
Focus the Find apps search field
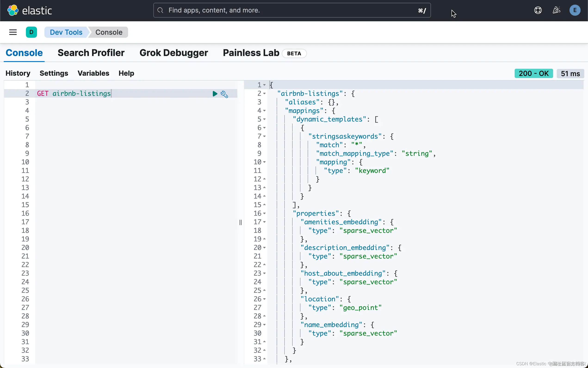292,10
